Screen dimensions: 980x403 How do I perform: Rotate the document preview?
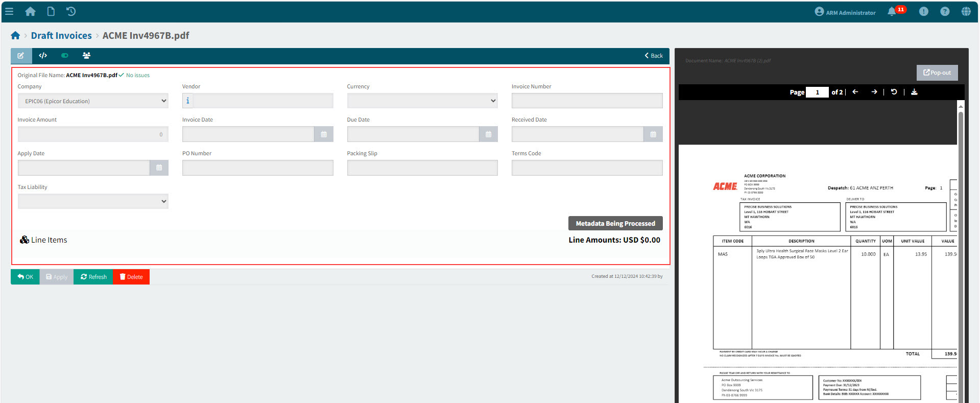[x=894, y=92]
